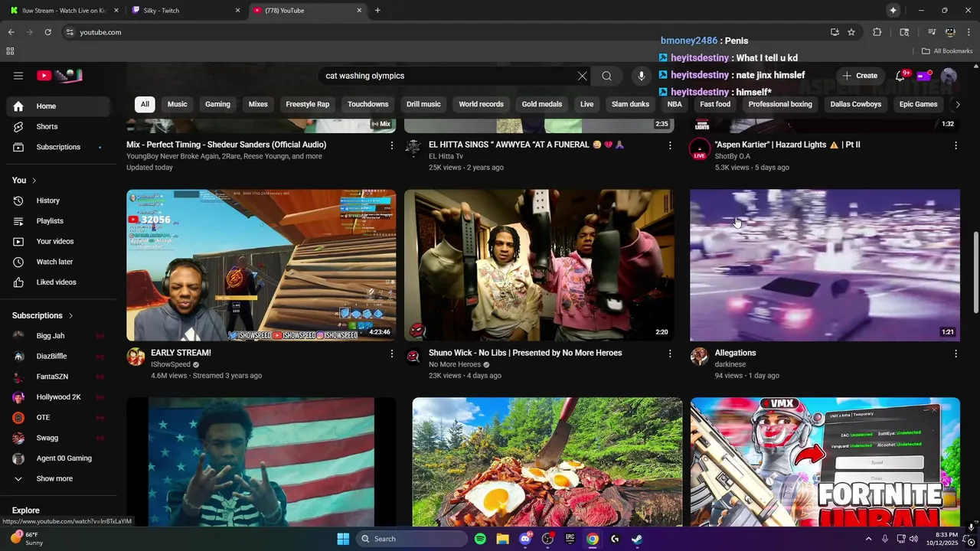980x551 pixels.
Task: Select the World records chip
Action: click(482, 104)
